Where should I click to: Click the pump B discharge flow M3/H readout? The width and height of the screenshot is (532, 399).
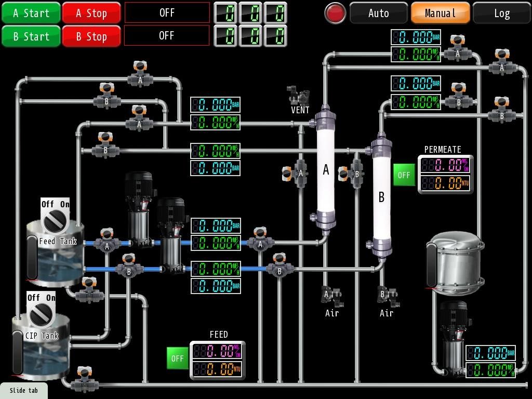[216, 269]
